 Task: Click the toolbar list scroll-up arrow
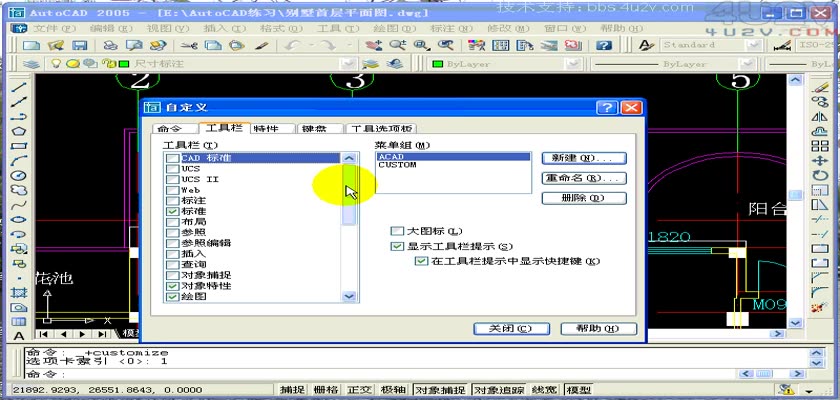349,159
